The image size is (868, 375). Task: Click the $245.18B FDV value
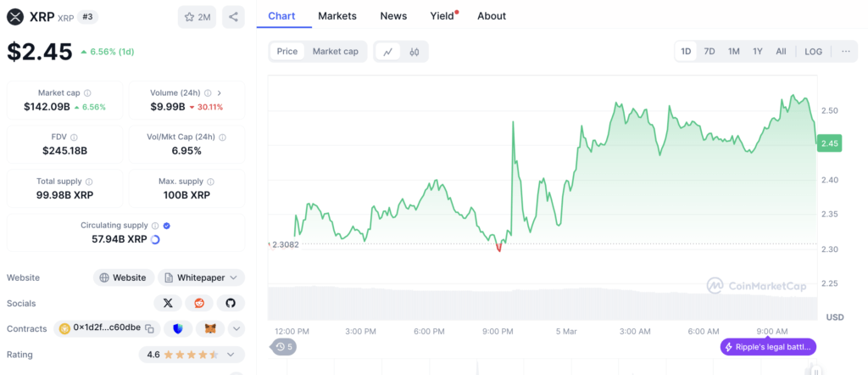[x=64, y=151]
